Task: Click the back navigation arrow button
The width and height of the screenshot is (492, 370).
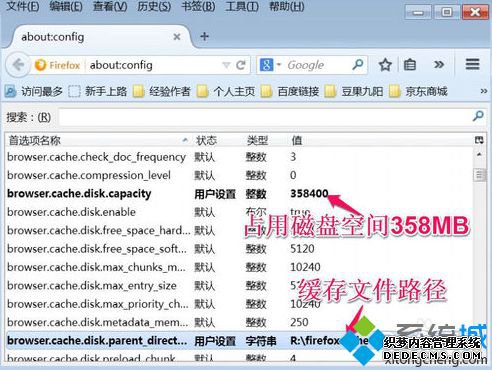Action: tap(18, 65)
